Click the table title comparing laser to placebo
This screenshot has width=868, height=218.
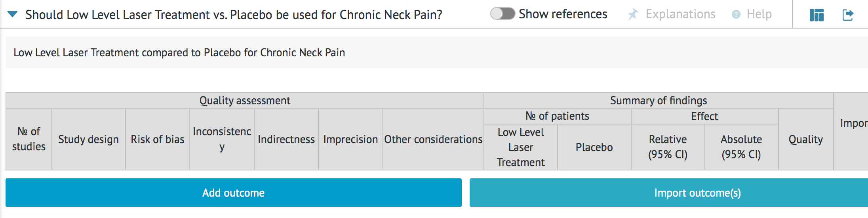(179, 52)
